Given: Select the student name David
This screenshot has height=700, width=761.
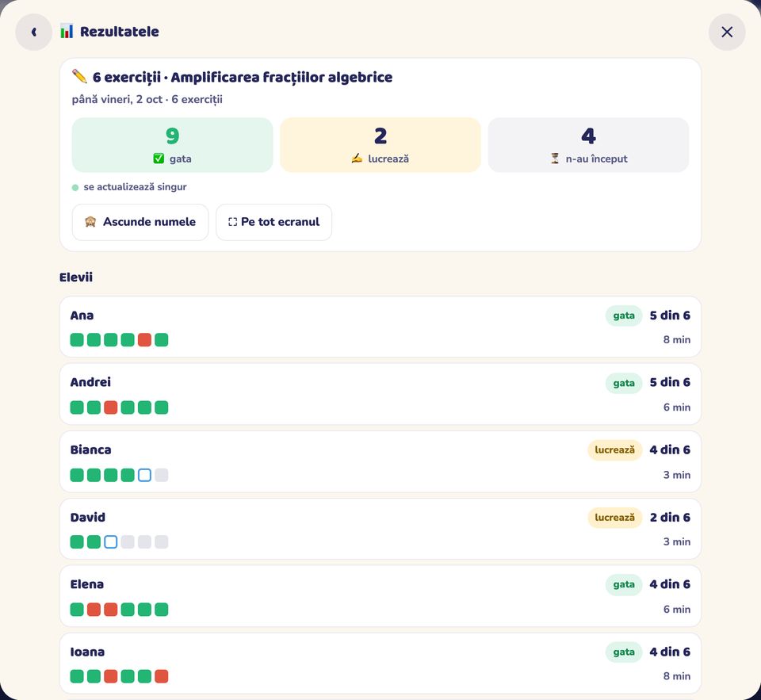Looking at the screenshot, I should tap(88, 518).
